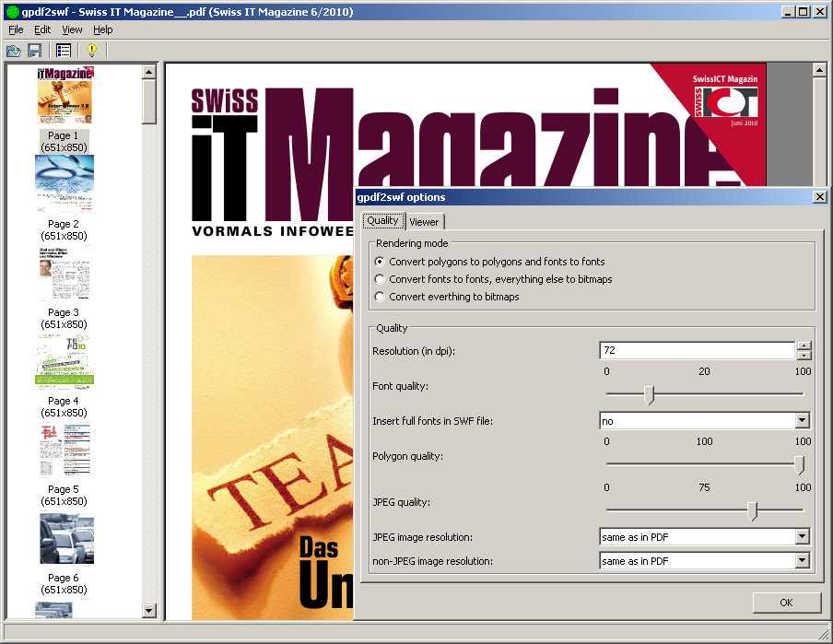Switch to the Viewer tab

[x=424, y=222]
